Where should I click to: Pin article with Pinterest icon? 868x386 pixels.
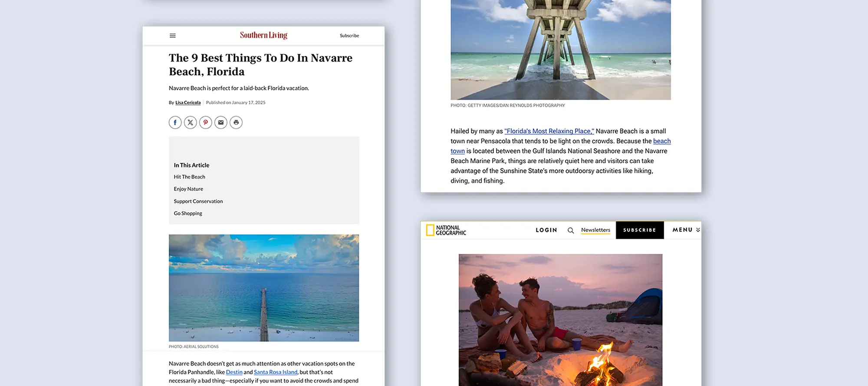205,122
